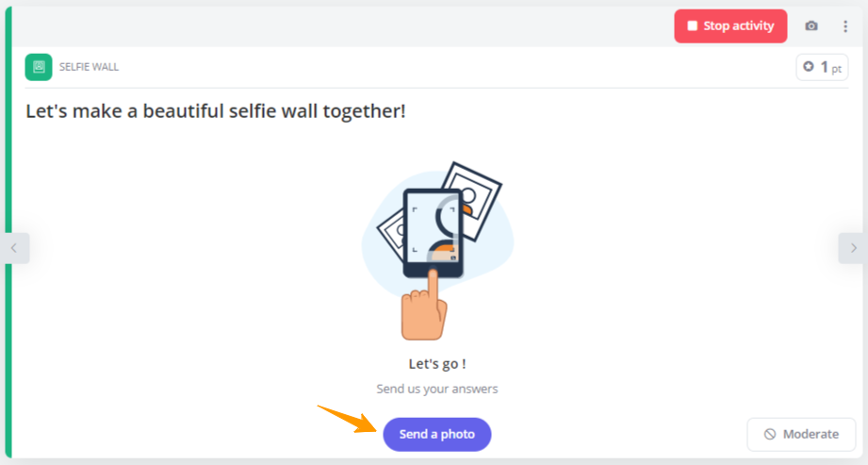Select the SELFIE WALL label
The image size is (868, 465).
[x=89, y=67]
